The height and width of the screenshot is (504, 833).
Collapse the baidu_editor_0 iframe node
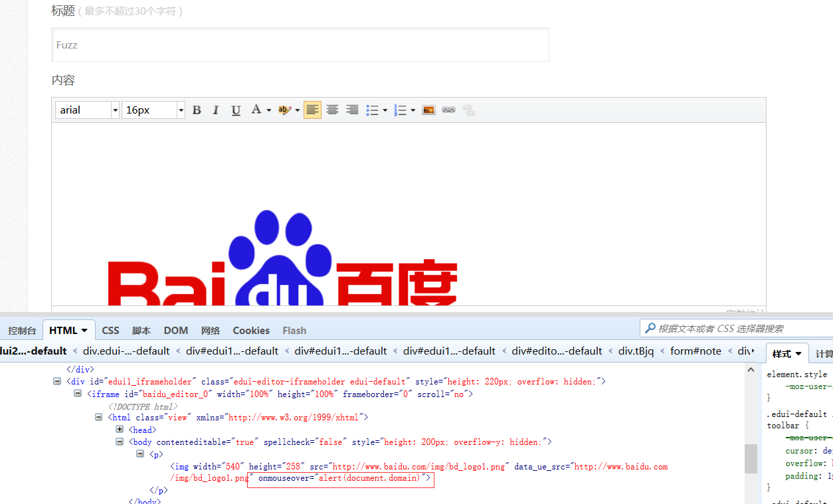(x=78, y=394)
